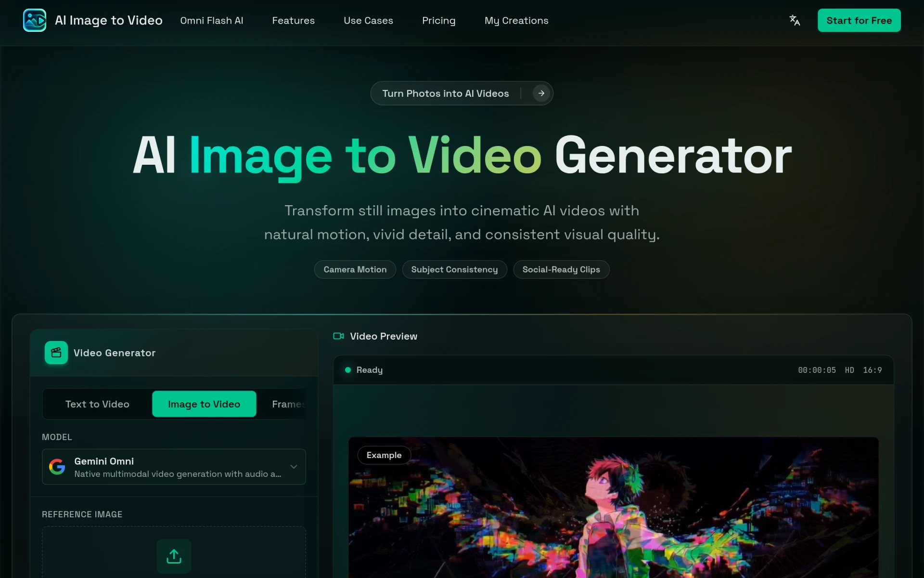The height and width of the screenshot is (578, 924).
Task: Click the HD quality label
Action: 849,370
